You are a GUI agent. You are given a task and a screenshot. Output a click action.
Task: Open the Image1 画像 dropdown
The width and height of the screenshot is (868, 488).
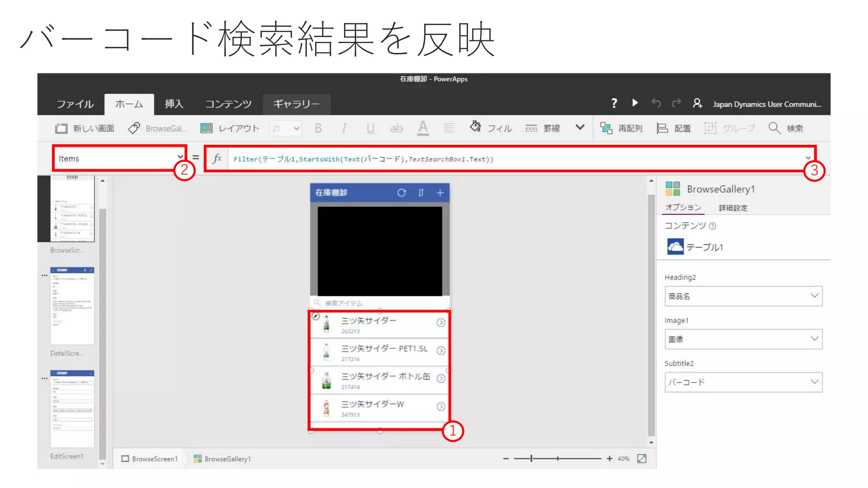point(743,339)
